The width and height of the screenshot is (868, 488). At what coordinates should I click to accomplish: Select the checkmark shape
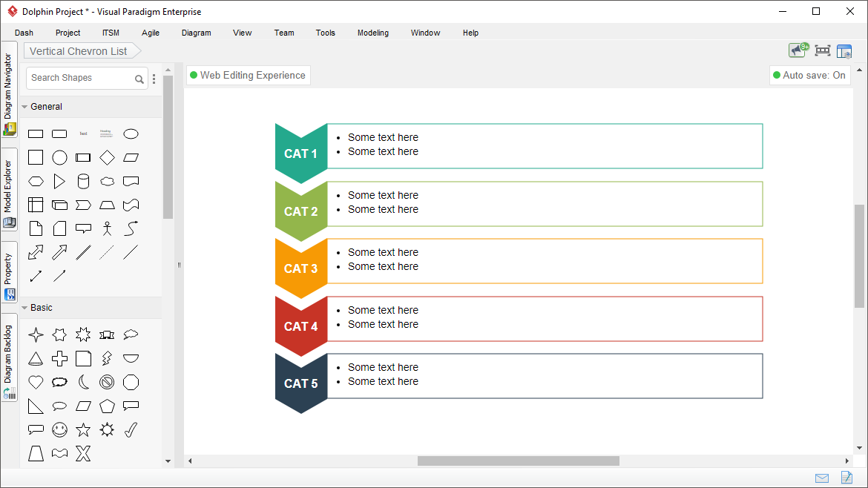point(131,430)
